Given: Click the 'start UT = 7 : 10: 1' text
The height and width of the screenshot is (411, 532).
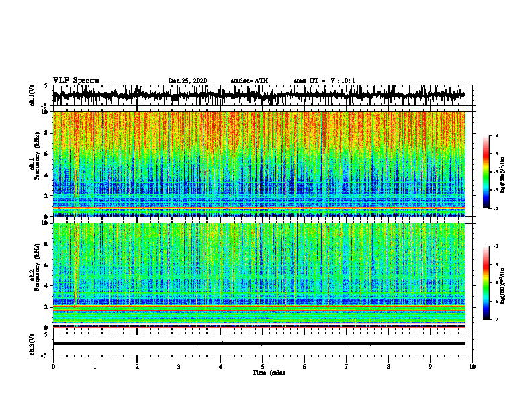Looking at the screenshot, I should point(324,81).
